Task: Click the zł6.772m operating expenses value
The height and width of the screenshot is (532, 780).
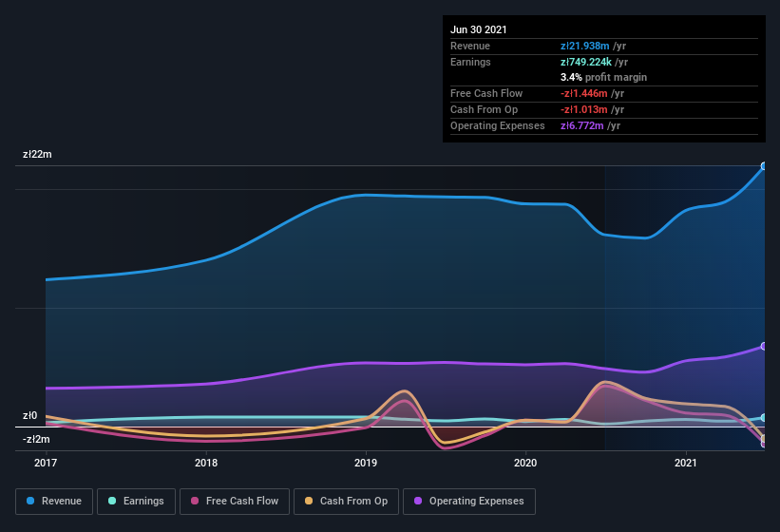Action: (x=582, y=125)
